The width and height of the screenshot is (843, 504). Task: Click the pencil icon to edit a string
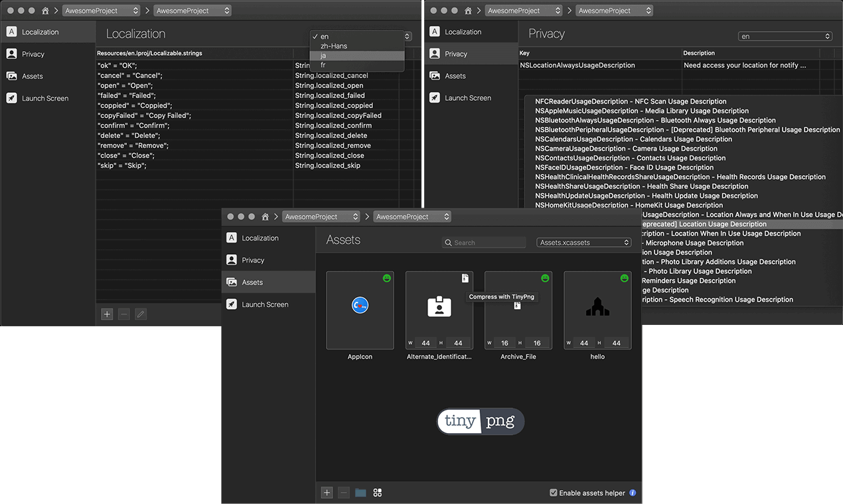(140, 314)
